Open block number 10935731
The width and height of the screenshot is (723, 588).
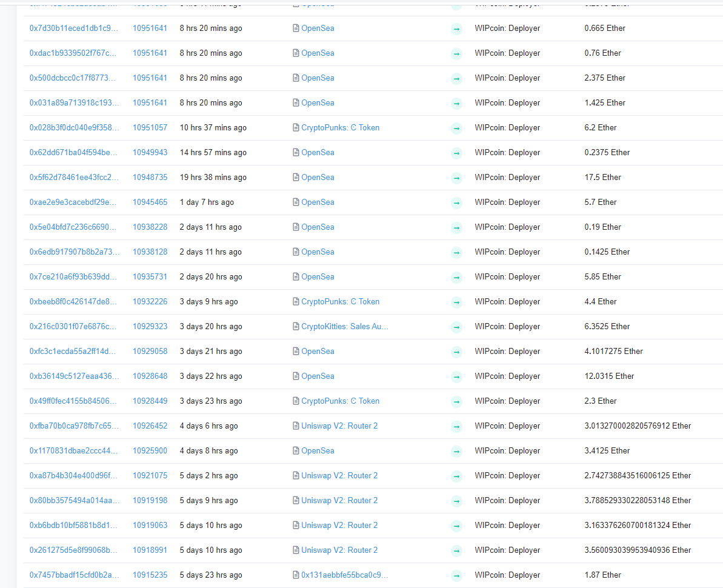coord(150,277)
